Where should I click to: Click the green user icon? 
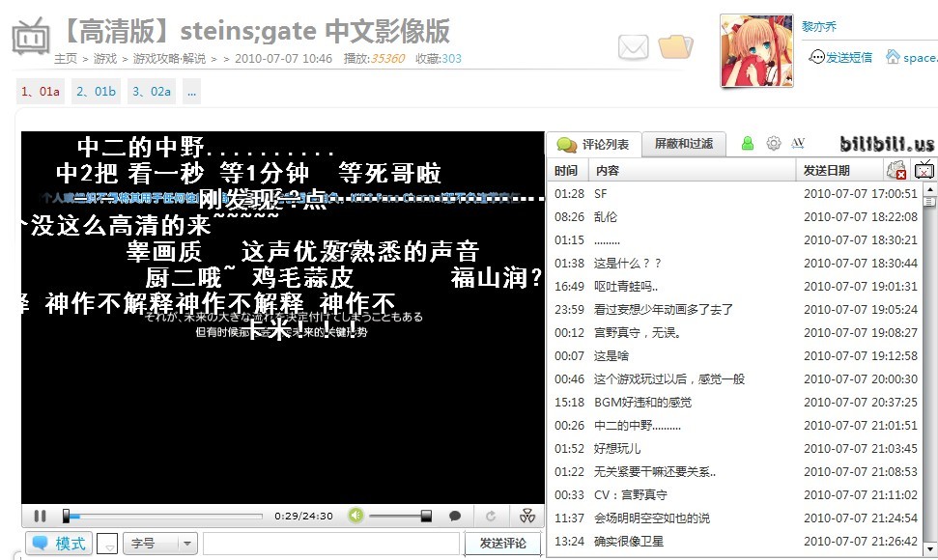pos(747,144)
